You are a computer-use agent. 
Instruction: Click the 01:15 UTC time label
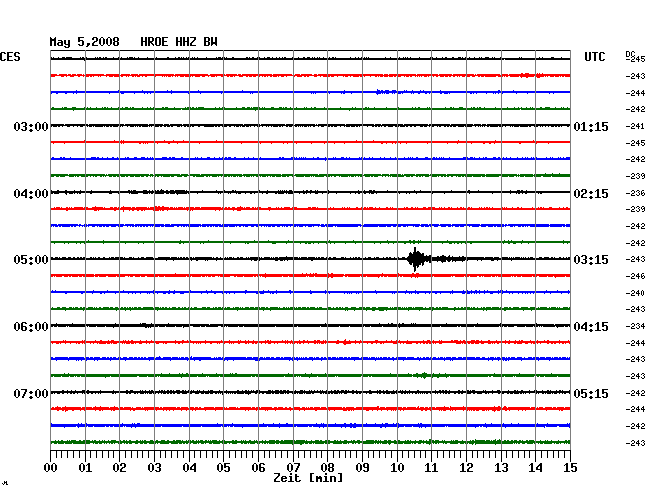(591, 126)
